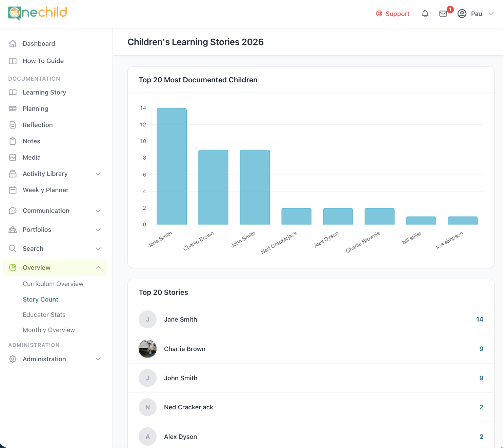Click the Weekly Planner calendar icon

(13, 190)
